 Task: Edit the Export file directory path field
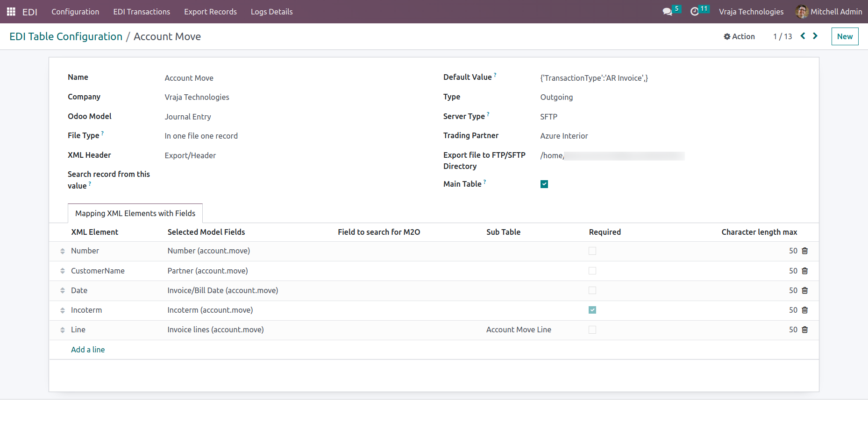coord(612,155)
